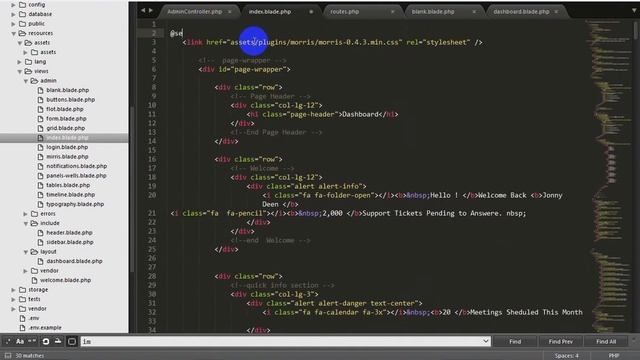640x360 pixels.
Task: Click the panel switcher icon in status bar
Action: (x=8, y=356)
